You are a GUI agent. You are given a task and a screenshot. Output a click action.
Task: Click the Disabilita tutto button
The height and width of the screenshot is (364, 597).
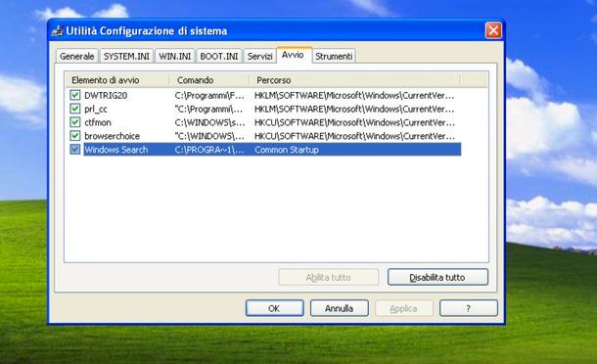pos(437,277)
